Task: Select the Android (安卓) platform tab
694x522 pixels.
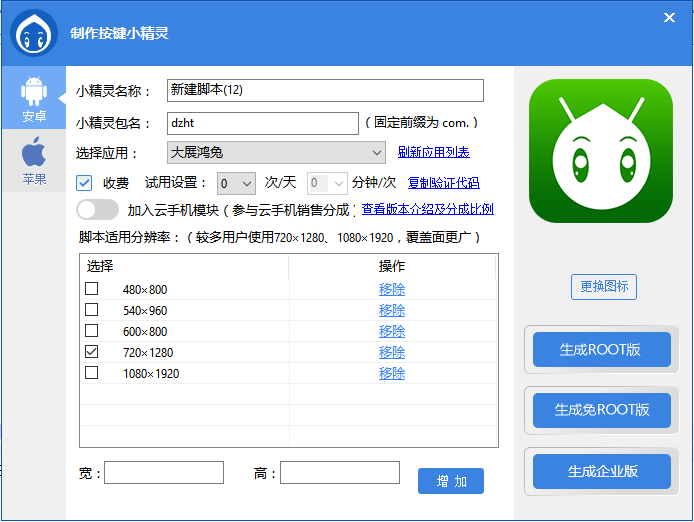Action: pos(34,98)
